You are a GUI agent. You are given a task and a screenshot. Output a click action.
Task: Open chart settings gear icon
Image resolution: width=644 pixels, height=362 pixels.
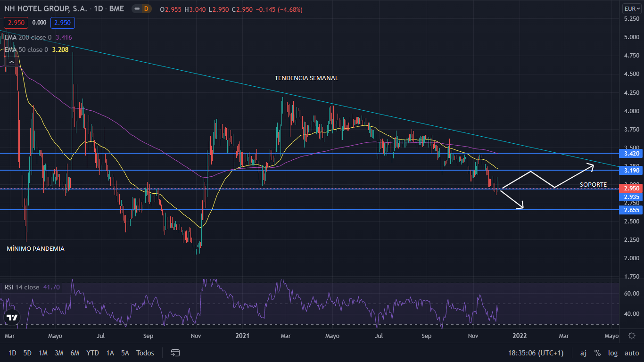pos(631,336)
